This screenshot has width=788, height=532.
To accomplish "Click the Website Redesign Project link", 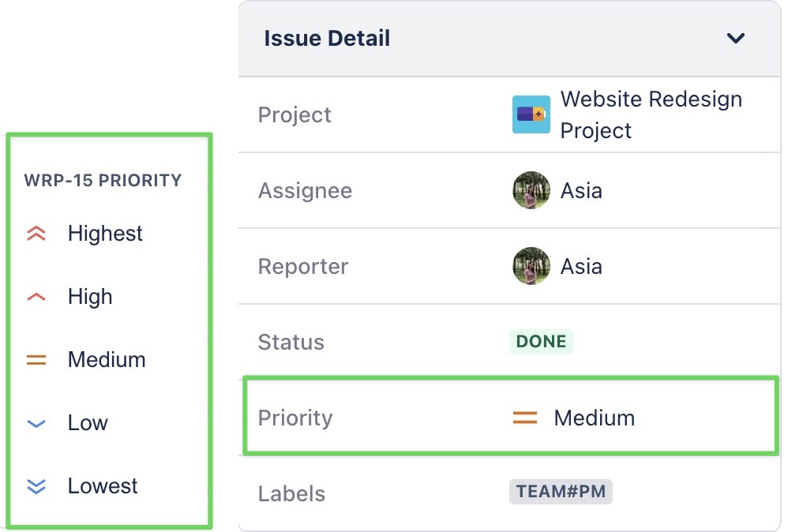I will (x=651, y=113).
